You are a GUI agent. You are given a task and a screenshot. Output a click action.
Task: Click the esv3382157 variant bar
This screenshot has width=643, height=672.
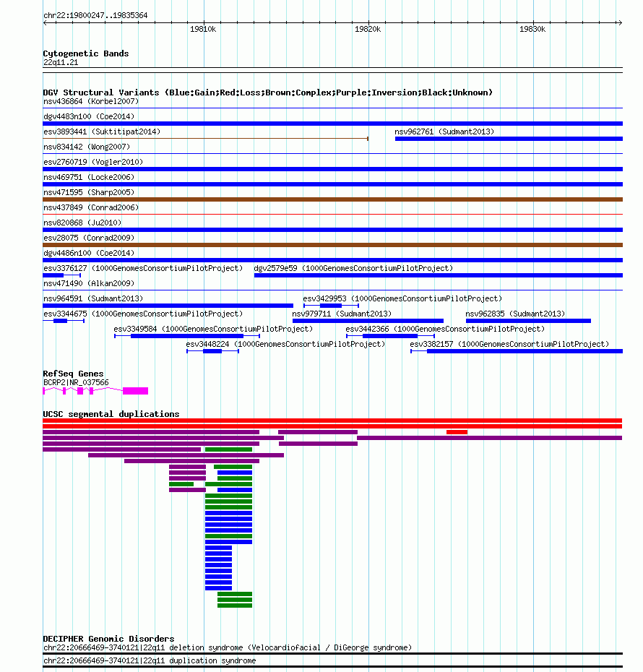517,351
